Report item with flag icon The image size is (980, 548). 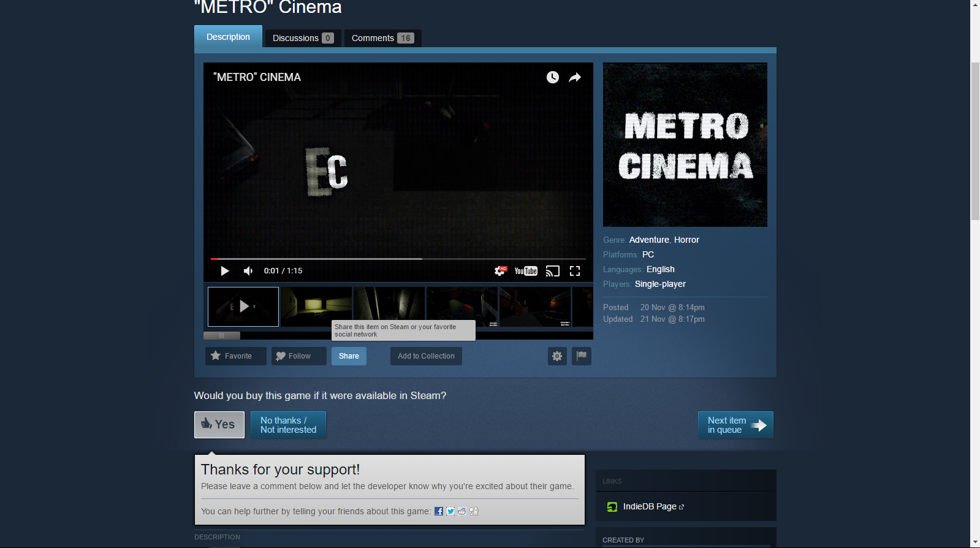[x=582, y=356]
